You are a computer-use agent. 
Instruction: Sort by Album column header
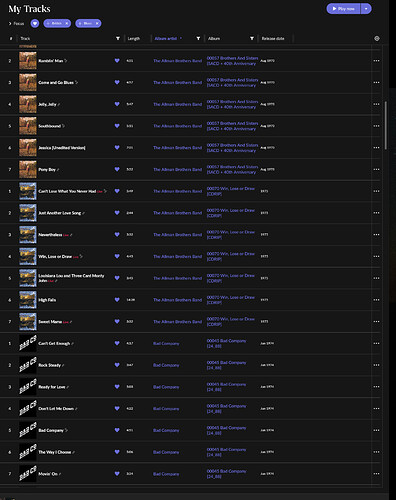[x=214, y=38]
